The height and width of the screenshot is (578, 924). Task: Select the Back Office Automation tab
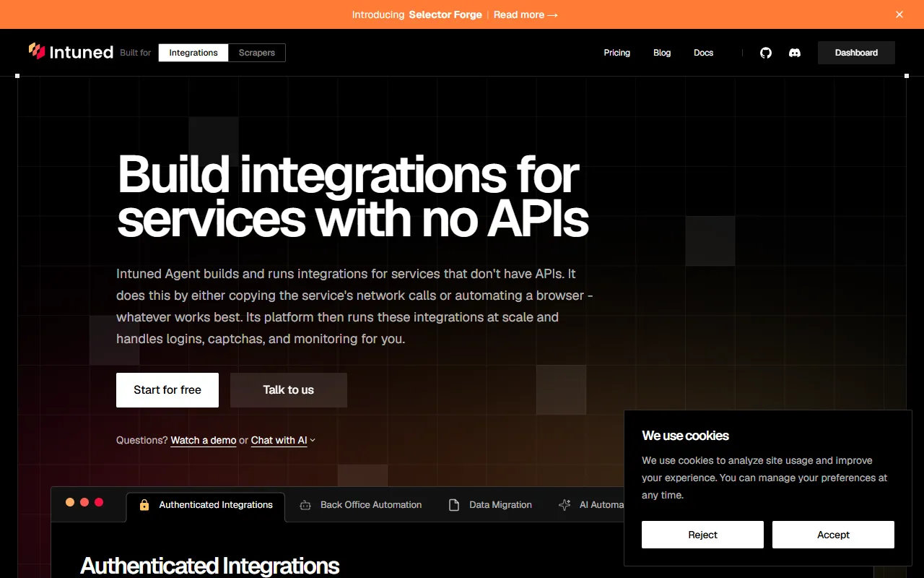(x=360, y=505)
